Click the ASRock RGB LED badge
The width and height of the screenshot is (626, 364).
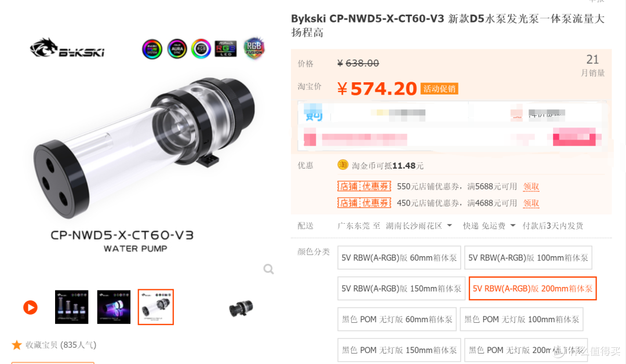pyautogui.click(x=225, y=49)
